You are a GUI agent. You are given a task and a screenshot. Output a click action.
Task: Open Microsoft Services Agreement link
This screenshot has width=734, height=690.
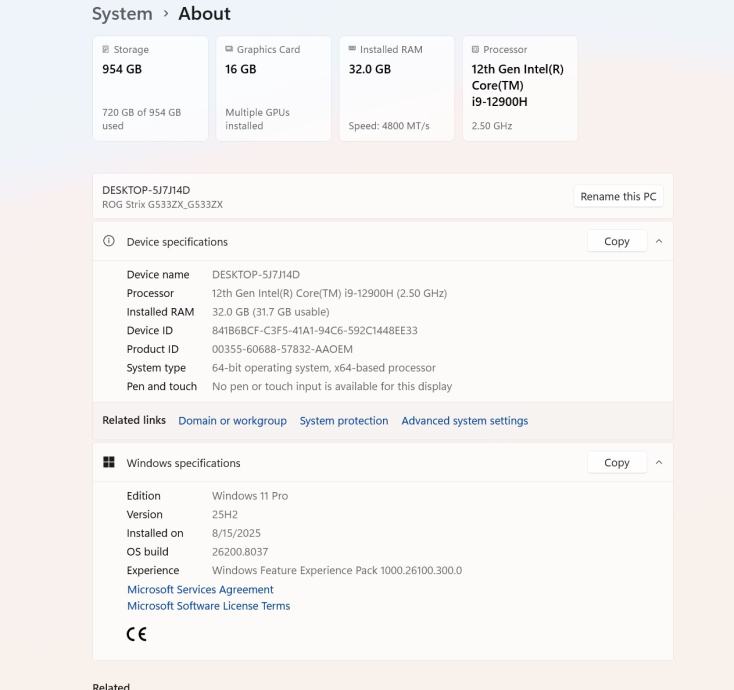tap(200, 590)
